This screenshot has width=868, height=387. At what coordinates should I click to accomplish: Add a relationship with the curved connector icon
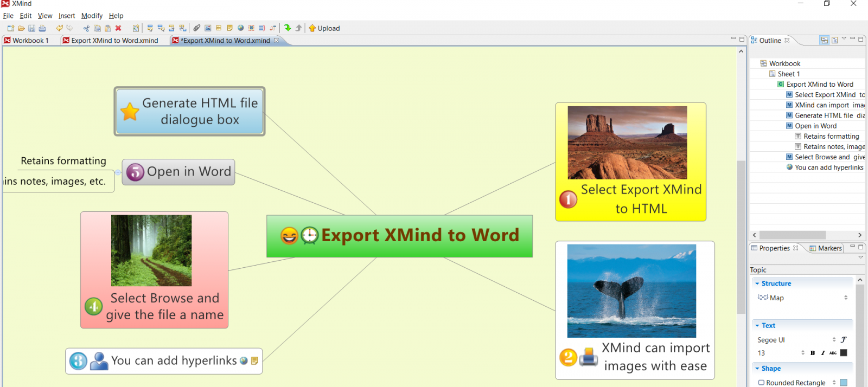[272, 28]
